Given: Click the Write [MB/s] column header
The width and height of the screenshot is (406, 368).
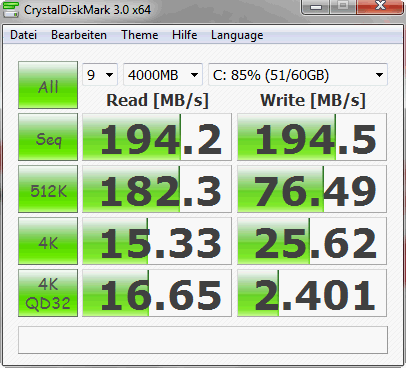Looking at the screenshot, I should (x=313, y=100).
